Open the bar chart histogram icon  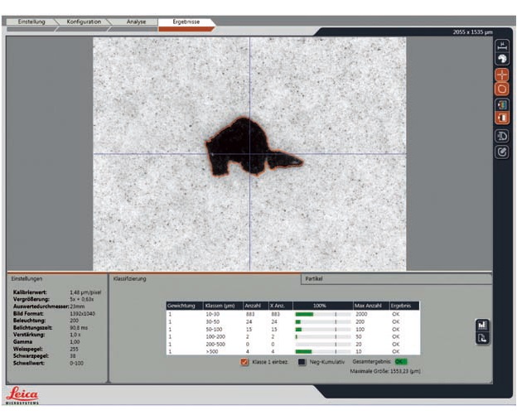tap(482, 326)
